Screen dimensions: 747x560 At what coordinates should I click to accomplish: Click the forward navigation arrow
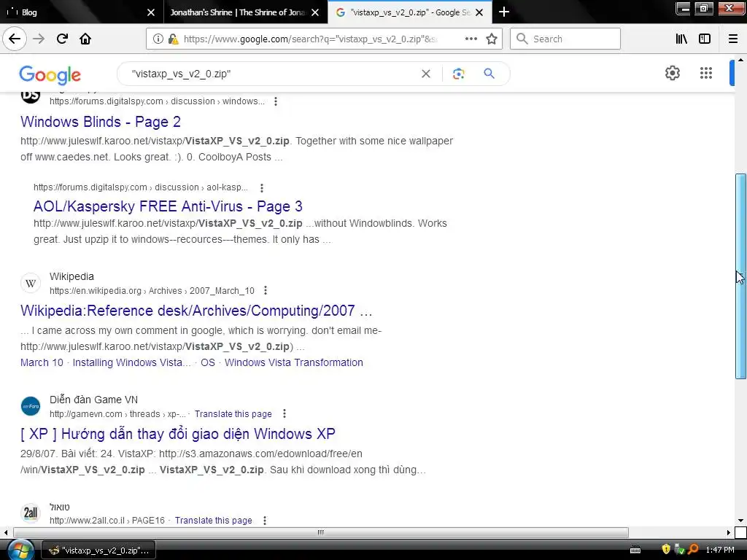click(39, 39)
